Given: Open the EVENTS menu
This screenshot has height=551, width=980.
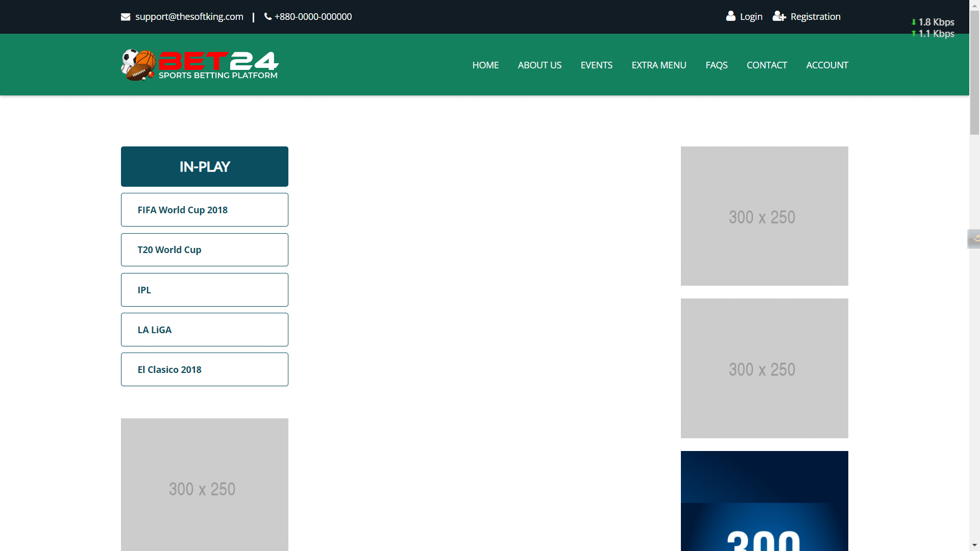Looking at the screenshot, I should pos(596,65).
